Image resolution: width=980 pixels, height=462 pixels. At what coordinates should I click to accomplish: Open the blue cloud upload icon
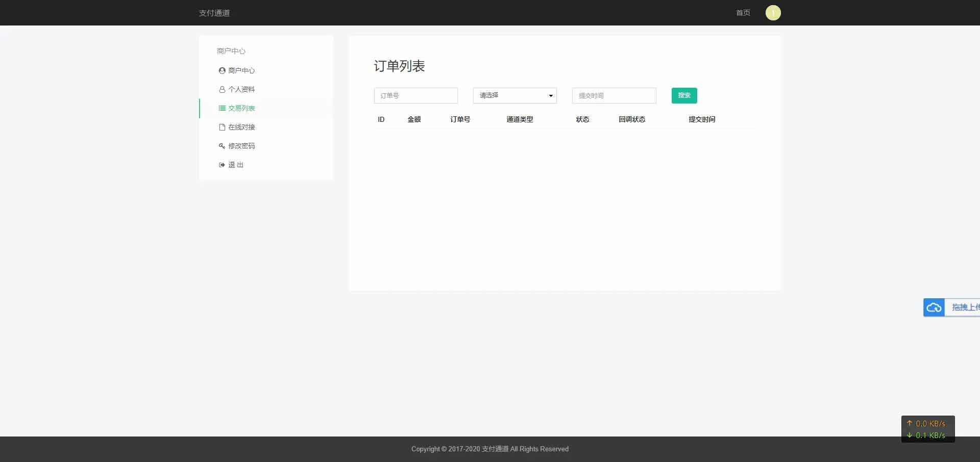(x=934, y=307)
